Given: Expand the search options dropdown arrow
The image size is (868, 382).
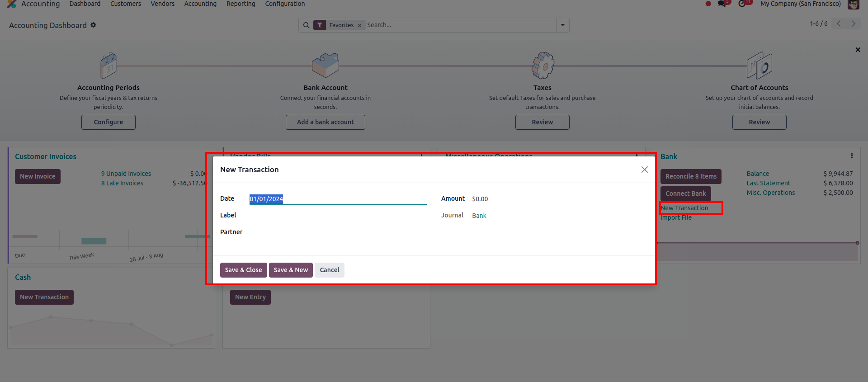Looking at the screenshot, I should click(563, 25).
